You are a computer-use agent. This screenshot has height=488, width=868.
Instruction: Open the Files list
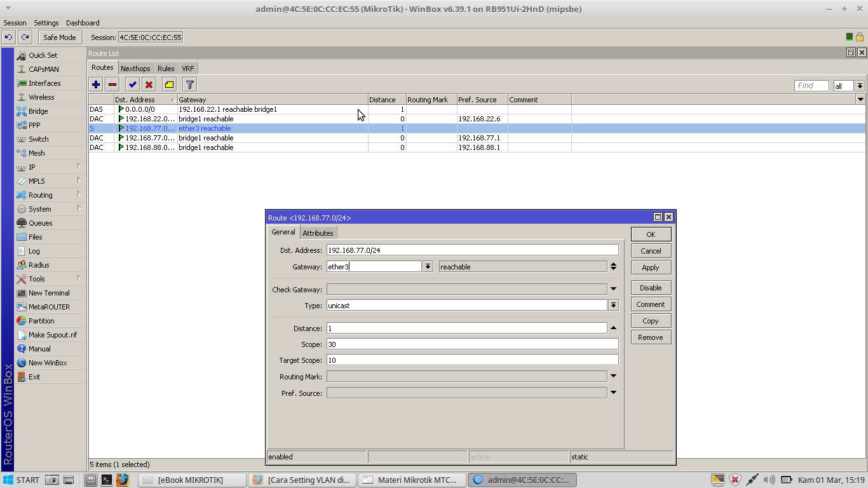50,237
